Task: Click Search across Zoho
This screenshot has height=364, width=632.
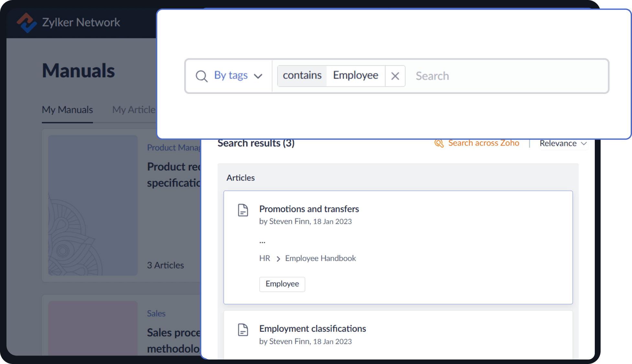Action: (x=483, y=143)
